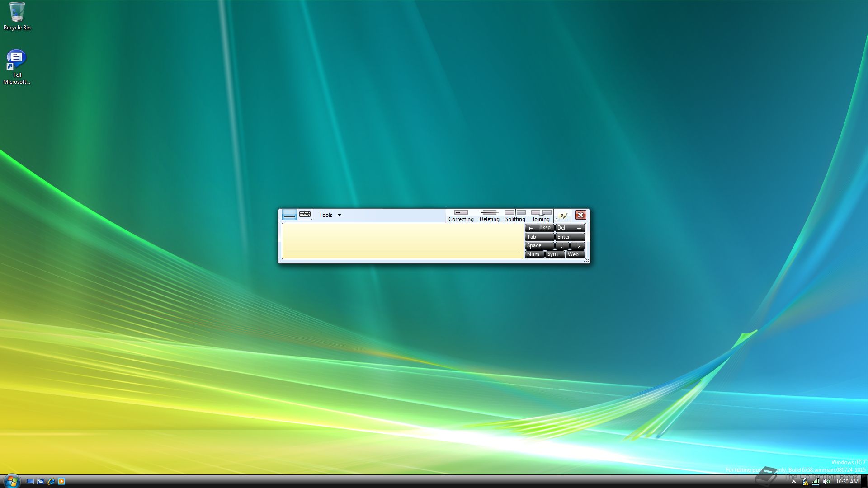Screen dimensions: 868x488
Task: Collapse the gesture videos with the small arrow
Action: click(x=556, y=220)
